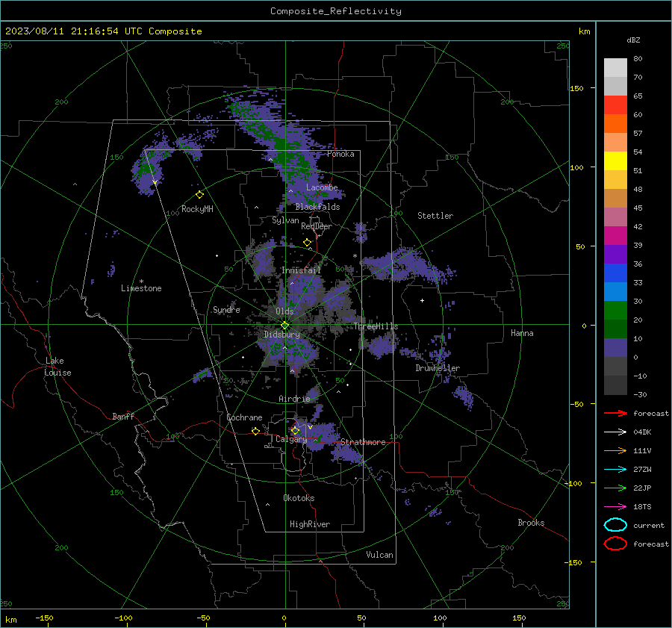Click the Sundre town label

pos(226,309)
